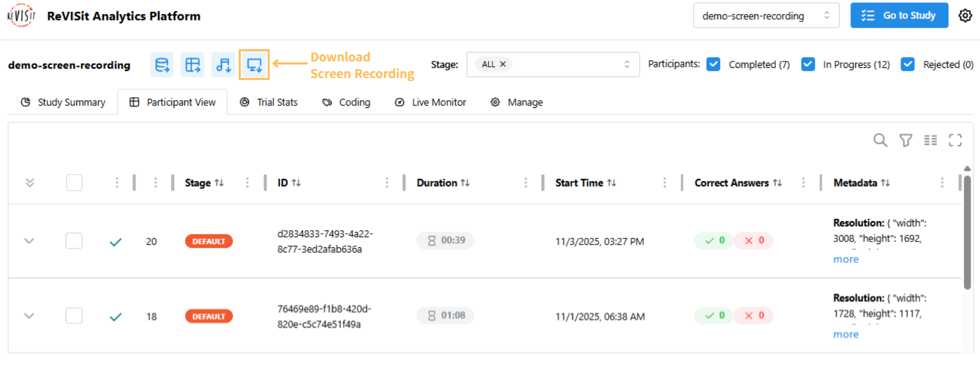980x366 pixels.
Task: Select the row checkbox for participant 20
Action: tap(74, 241)
